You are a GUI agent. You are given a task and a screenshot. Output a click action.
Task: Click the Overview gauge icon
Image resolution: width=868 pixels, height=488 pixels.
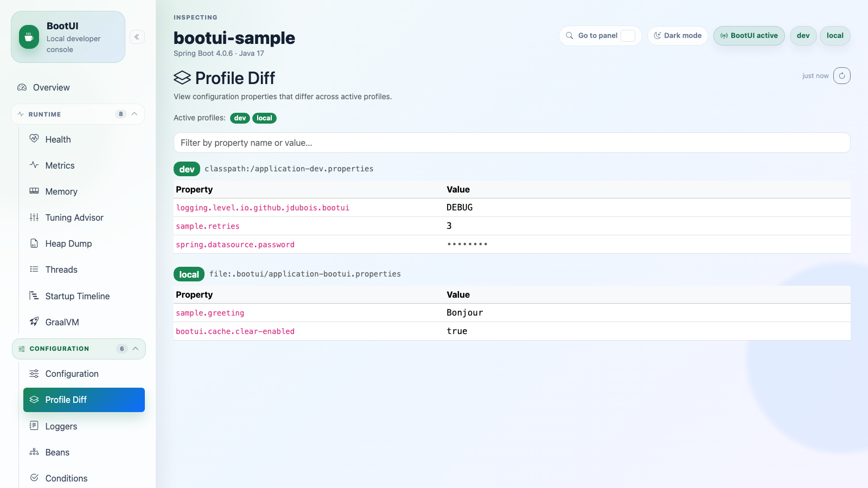point(22,87)
